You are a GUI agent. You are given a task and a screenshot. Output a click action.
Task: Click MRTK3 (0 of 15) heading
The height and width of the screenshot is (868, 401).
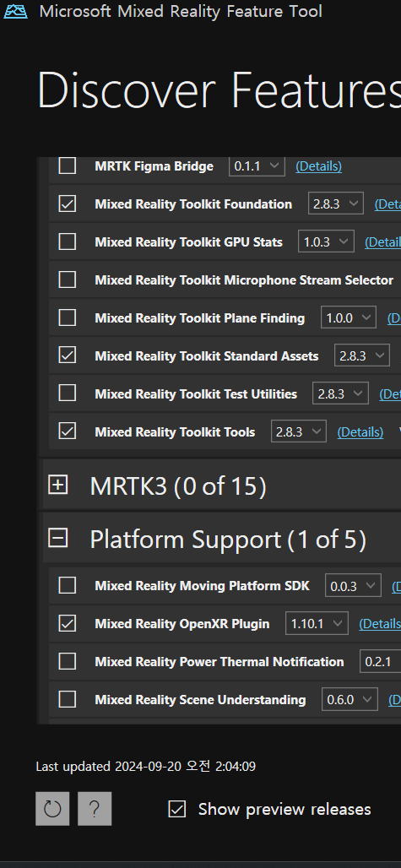pyautogui.click(x=178, y=486)
